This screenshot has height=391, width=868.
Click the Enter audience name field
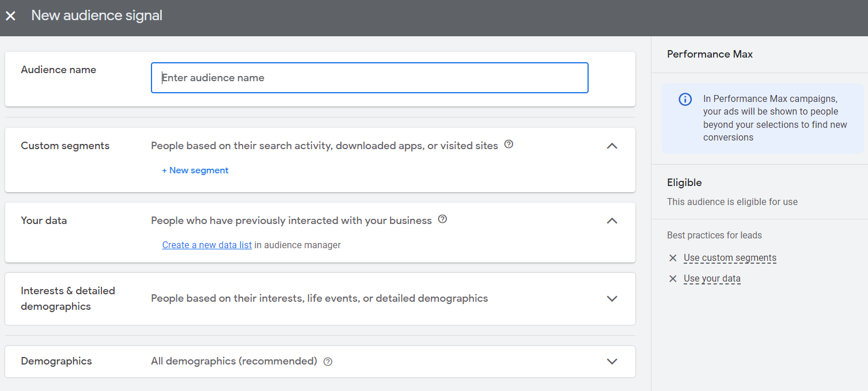tap(369, 78)
